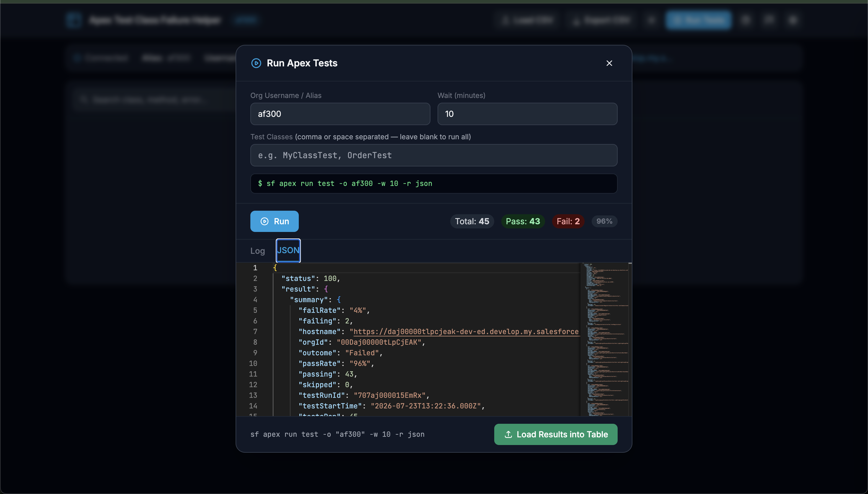Click the "summary" key line
Image resolution: width=868 pixels, height=494 pixels.
[315, 300]
